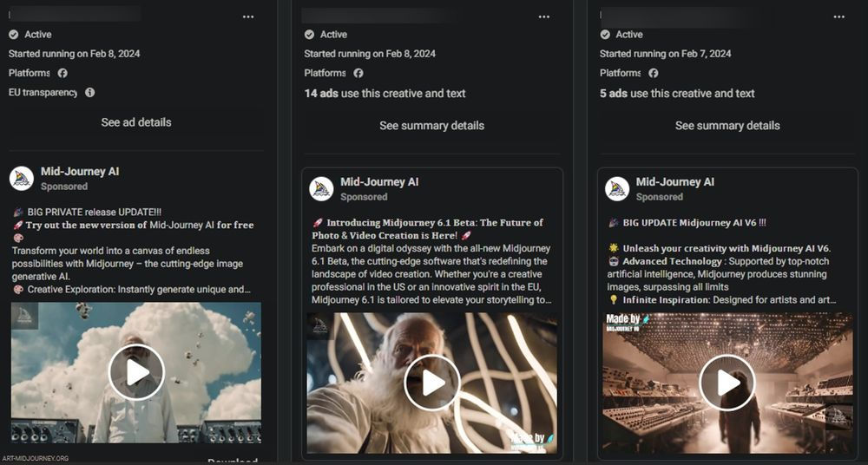Click the Facebook platform icon in the 5 ads card
Image resolution: width=868 pixels, height=465 pixels.
[653, 74]
